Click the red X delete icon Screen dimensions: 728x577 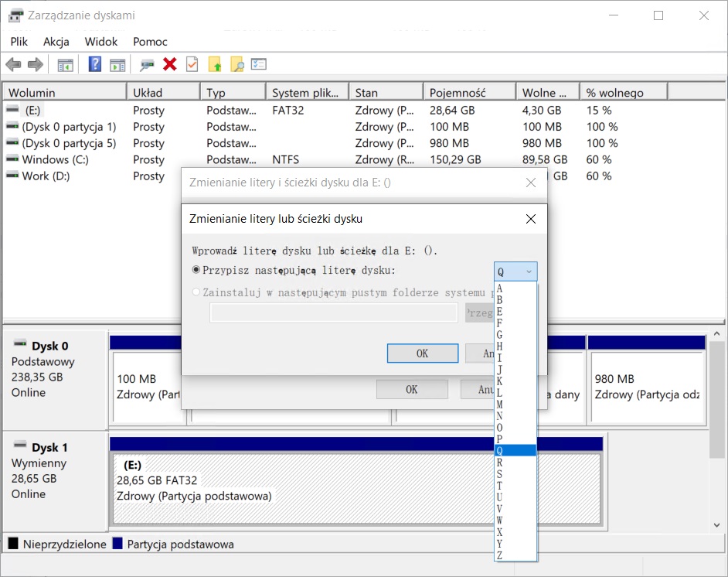point(170,65)
